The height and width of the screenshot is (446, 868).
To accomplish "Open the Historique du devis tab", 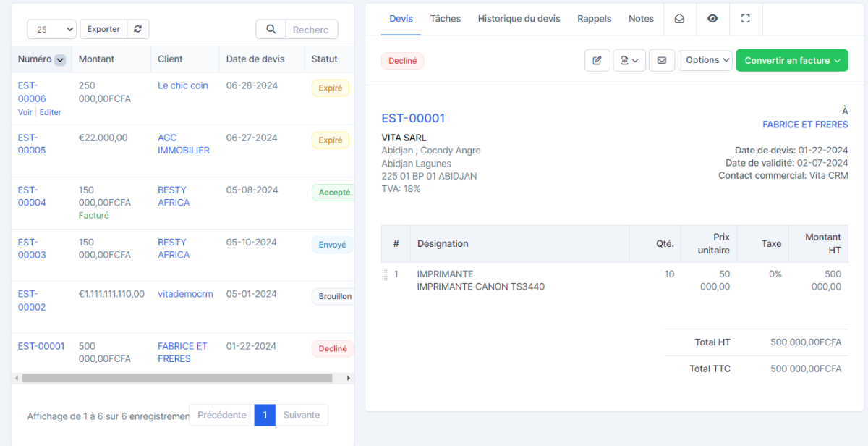I will 519,19.
